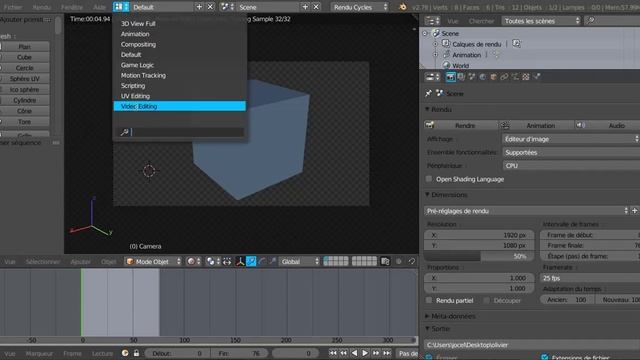Add a Sphère UV mesh primitive

24,78
